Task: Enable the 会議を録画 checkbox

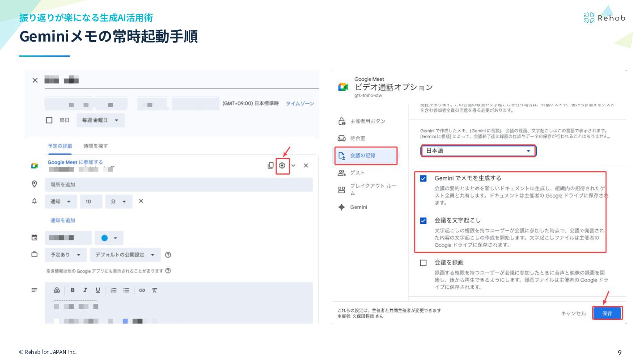Action: (423, 263)
